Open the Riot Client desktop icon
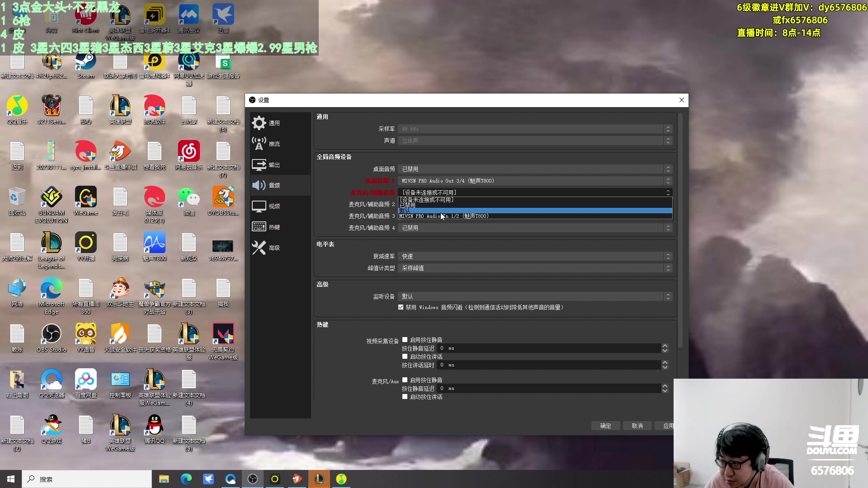The width and height of the screenshot is (868, 488). coord(85,19)
